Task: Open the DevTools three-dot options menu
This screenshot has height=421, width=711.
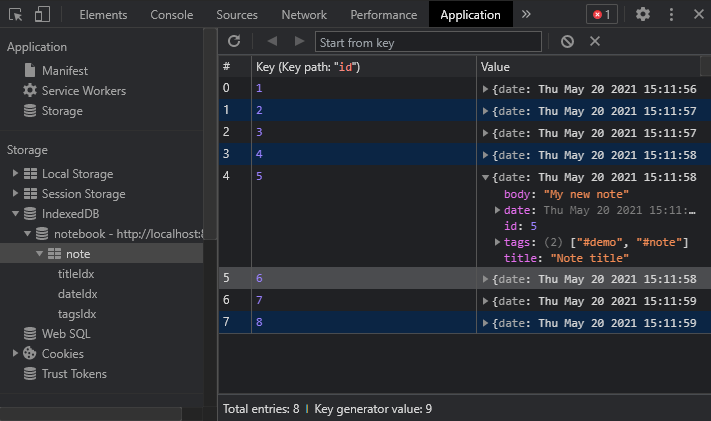Action: (x=671, y=15)
